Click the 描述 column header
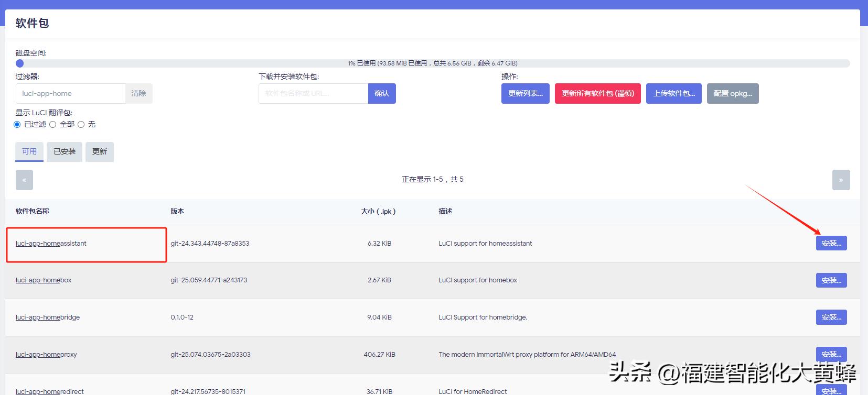The width and height of the screenshot is (868, 395). tap(445, 211)
